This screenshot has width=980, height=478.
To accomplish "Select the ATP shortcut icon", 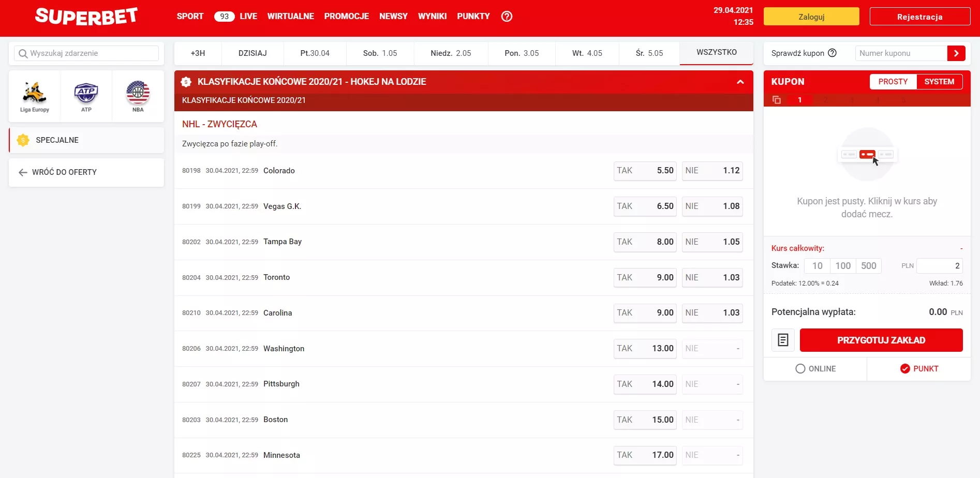I will click(86, 96).
